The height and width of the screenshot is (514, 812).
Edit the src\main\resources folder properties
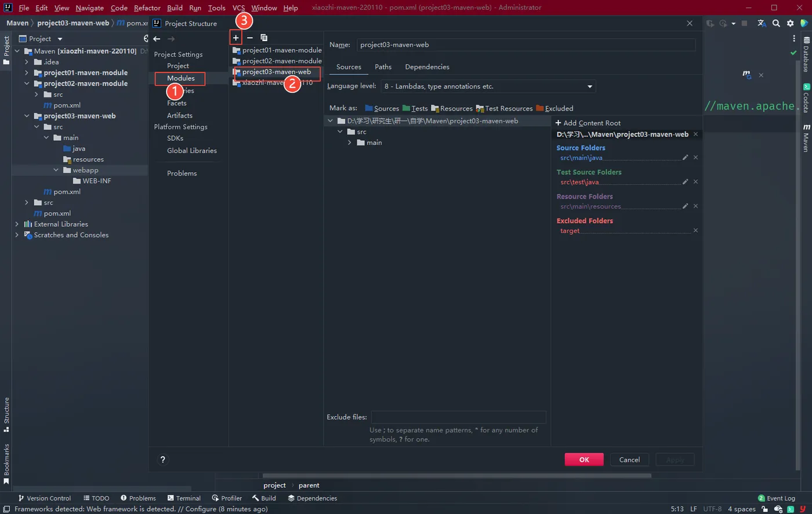(685, 206)
